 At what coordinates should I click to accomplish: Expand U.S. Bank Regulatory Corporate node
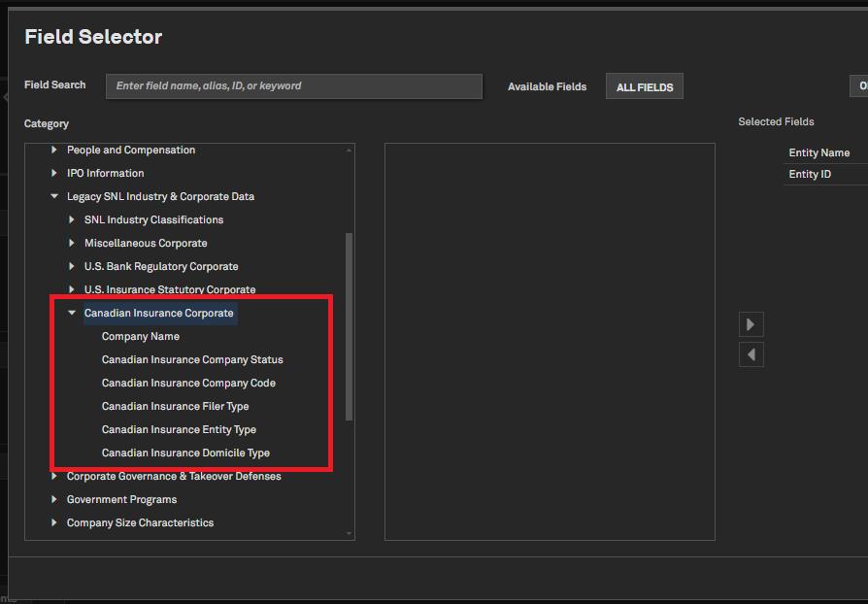click(72, 266)
